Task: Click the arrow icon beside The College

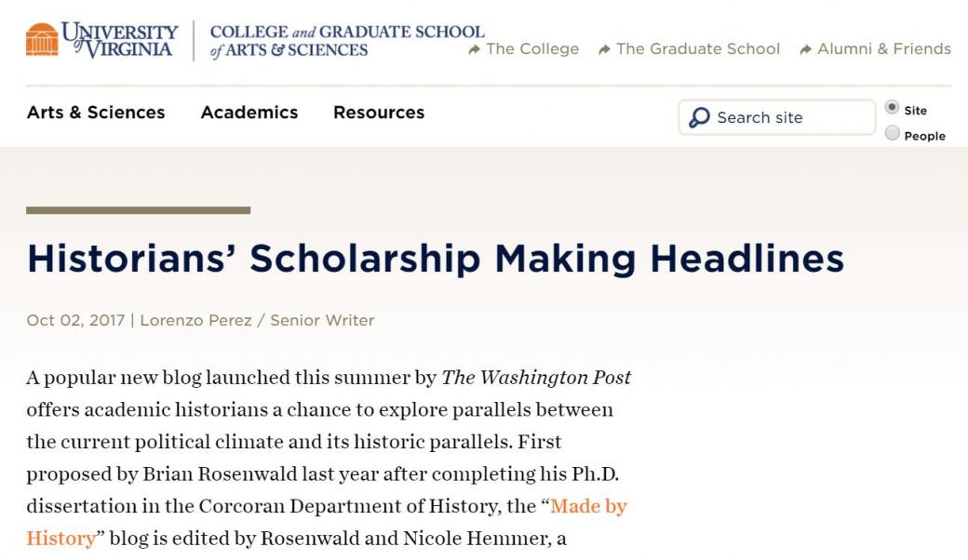Action: pos(475,49)
